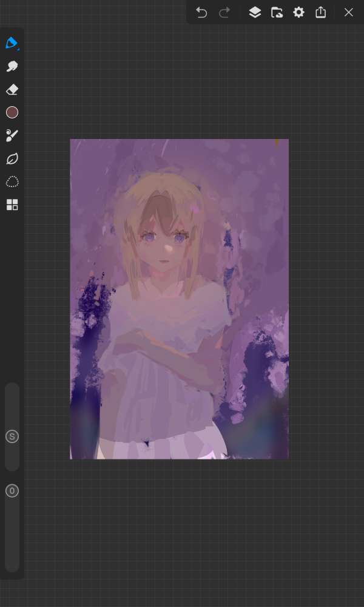This screenshot has height=607, width=364.
Task: Select the dotted Lasso selection tool
Action: pyautogui.click(x=12, y=181)
